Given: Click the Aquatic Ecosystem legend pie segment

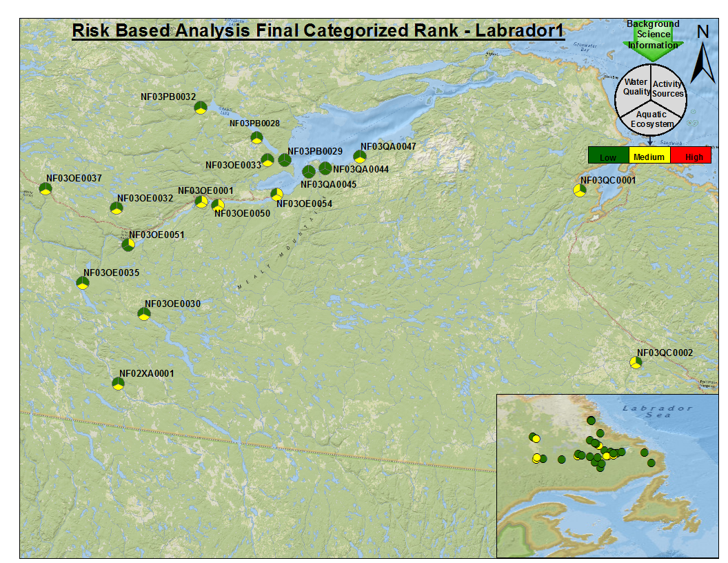Looking at the screenshot, I should pyautogui.click(x=651, y=119).
